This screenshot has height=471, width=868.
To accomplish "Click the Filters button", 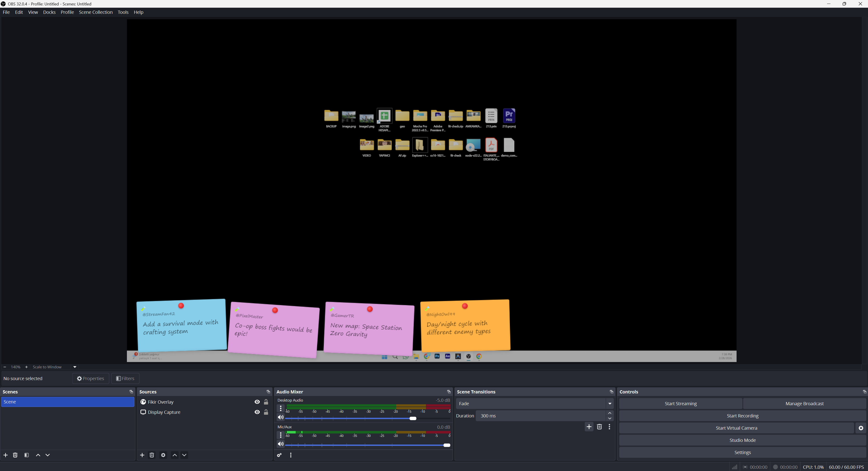I will coord(125,379).
